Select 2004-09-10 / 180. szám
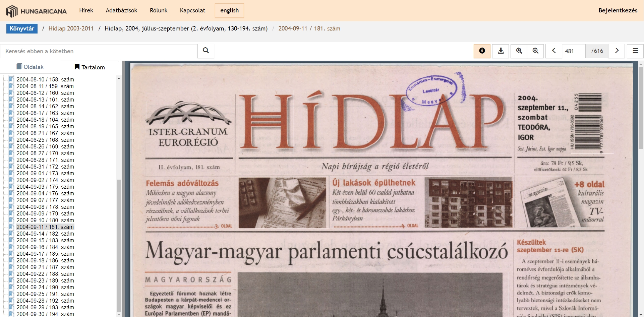644x317 pixels. pyautogui.click(x=45, y=220)
